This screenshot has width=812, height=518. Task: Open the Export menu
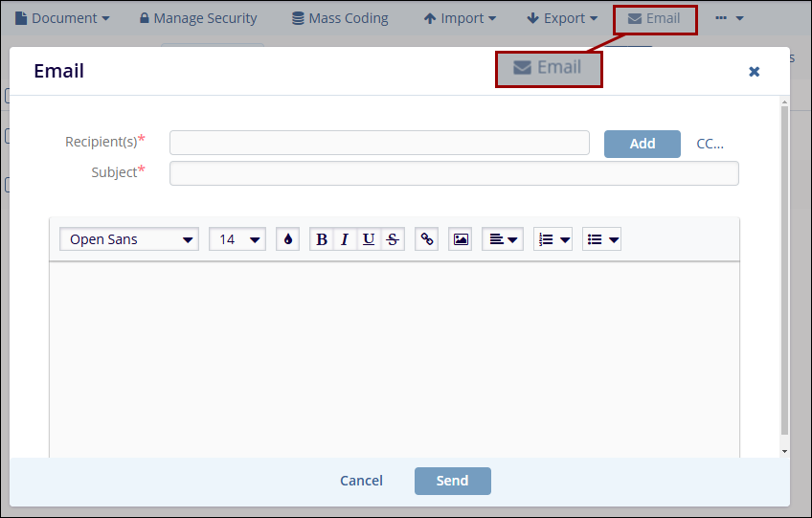click(x=562, y=18)
